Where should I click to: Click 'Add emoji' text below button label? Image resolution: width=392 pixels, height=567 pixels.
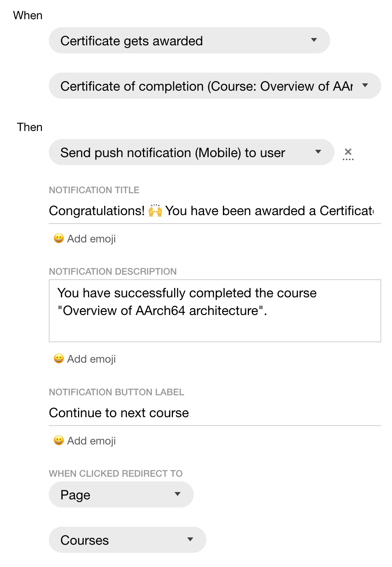tap(91, 441)
